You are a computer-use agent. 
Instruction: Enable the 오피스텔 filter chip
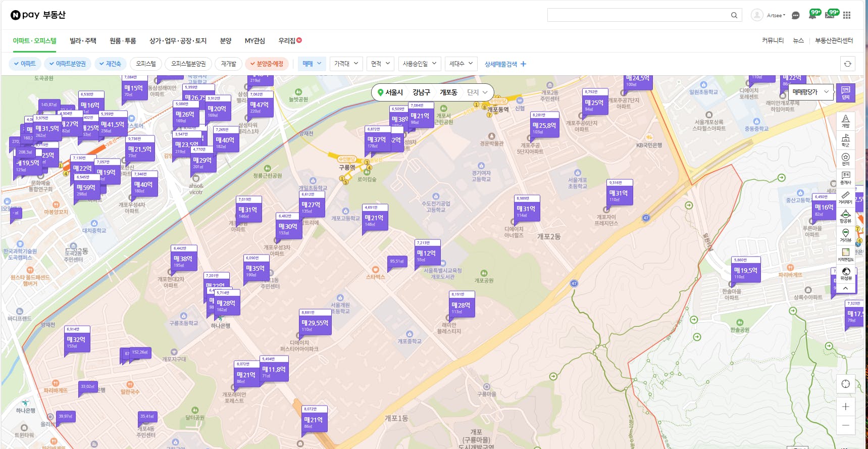146,64
